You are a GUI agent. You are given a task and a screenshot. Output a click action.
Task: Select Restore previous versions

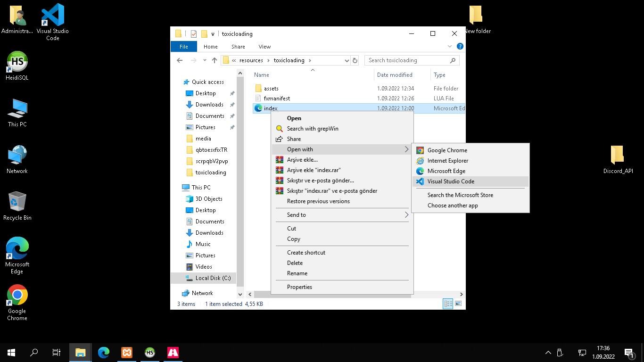(x=342, y=201)
